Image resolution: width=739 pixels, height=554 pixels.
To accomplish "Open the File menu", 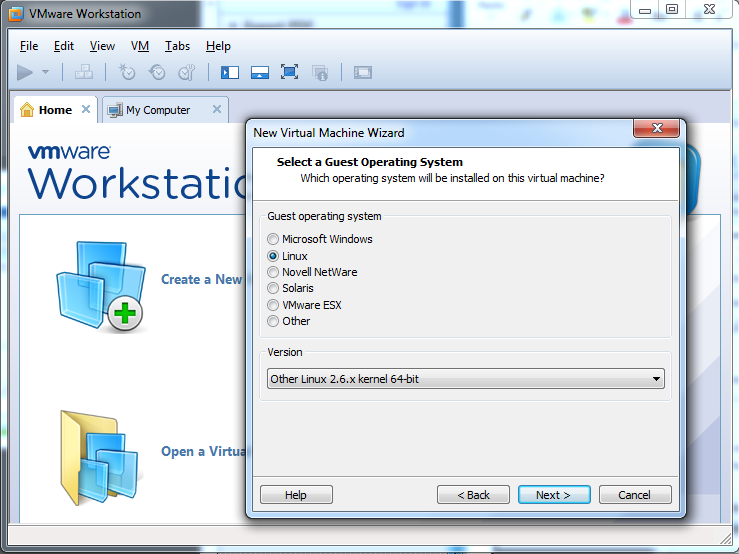I will tap(29, 46).
